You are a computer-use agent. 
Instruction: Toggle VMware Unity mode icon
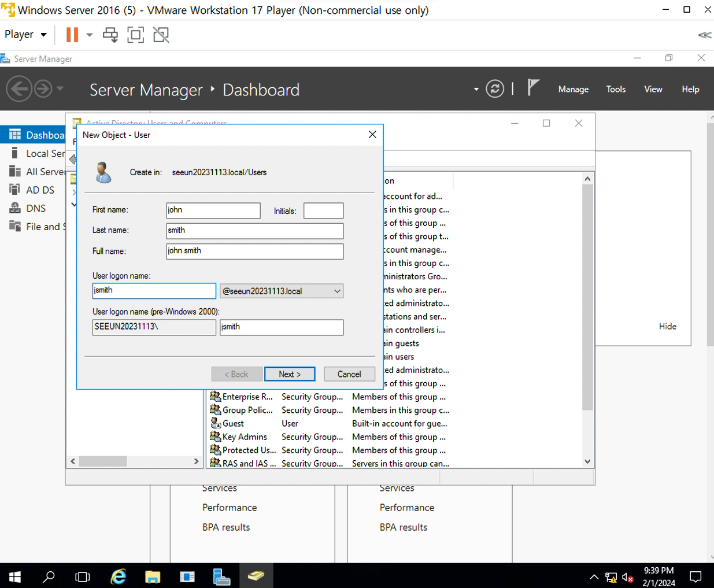[x=161, y=35]
